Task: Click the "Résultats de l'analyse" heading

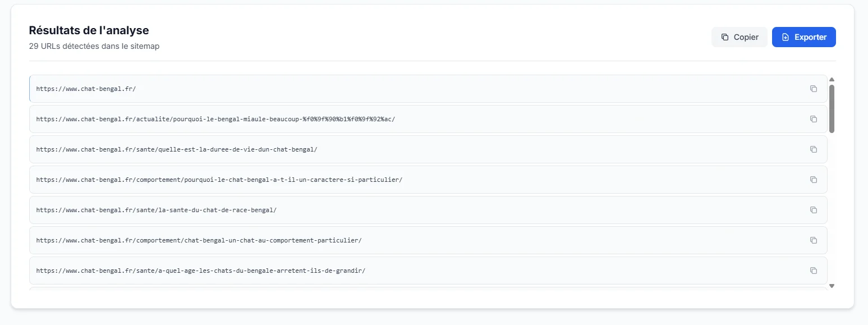Action: [x=89, y=30]
